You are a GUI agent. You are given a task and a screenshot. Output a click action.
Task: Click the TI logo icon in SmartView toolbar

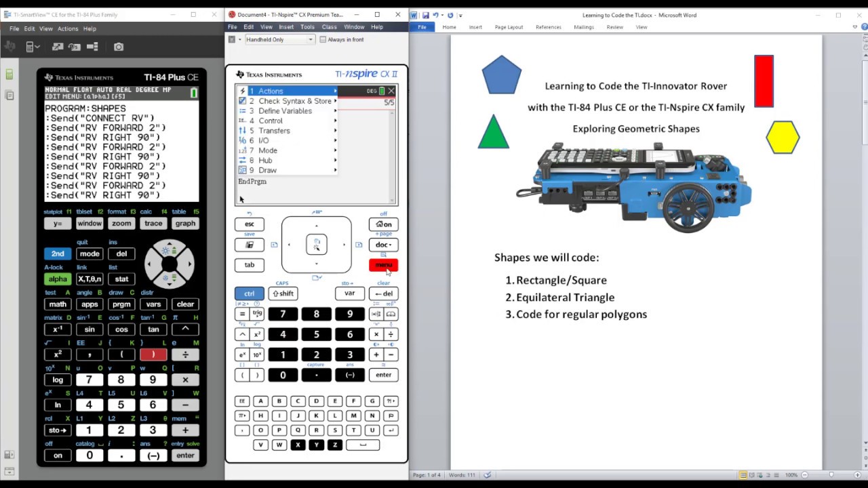(x=9, y=47)
